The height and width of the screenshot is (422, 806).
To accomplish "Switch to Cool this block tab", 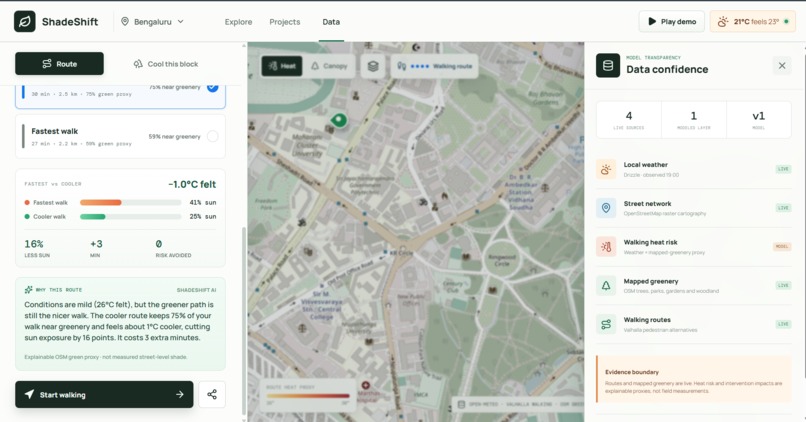I will [166, 64].
